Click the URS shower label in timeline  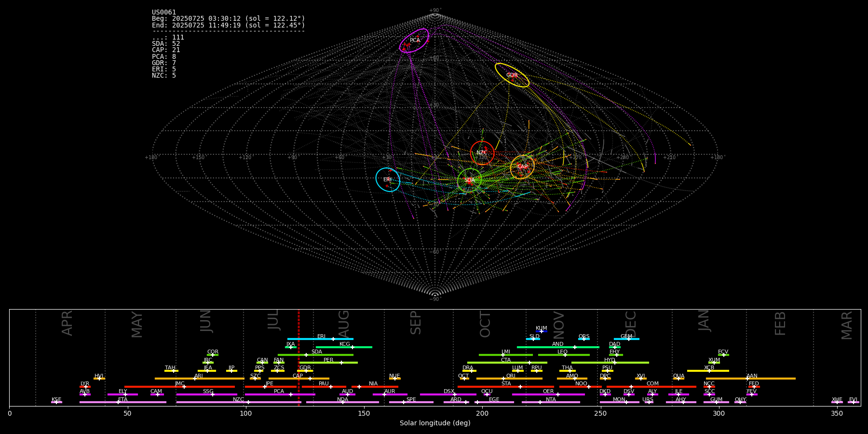point(648,400)
